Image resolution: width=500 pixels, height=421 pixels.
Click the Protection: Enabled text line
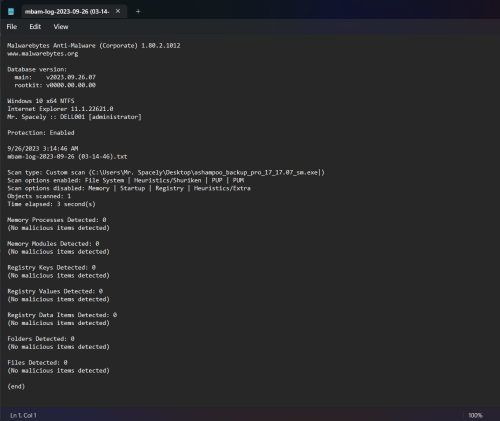point(41,133)
